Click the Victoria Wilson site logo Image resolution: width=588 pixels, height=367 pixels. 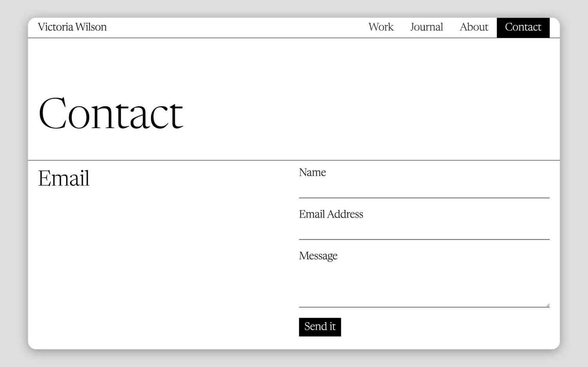72,27
